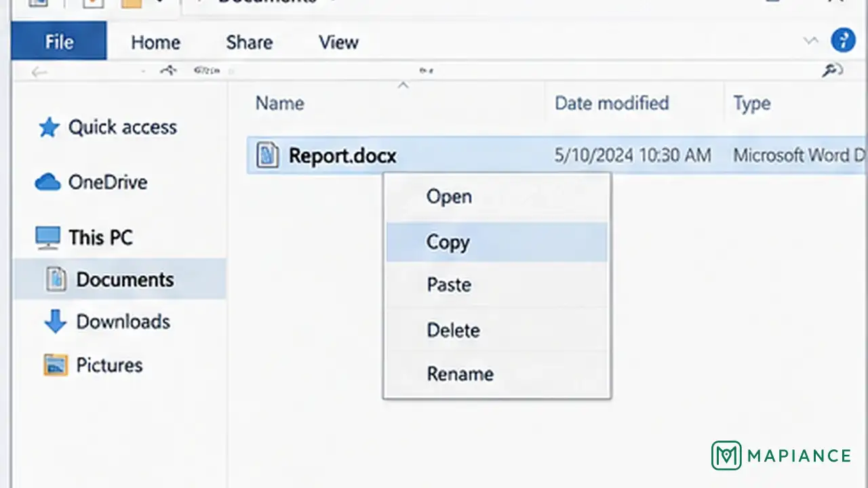Open the View ribbon tab

click(x=338, y=43)
